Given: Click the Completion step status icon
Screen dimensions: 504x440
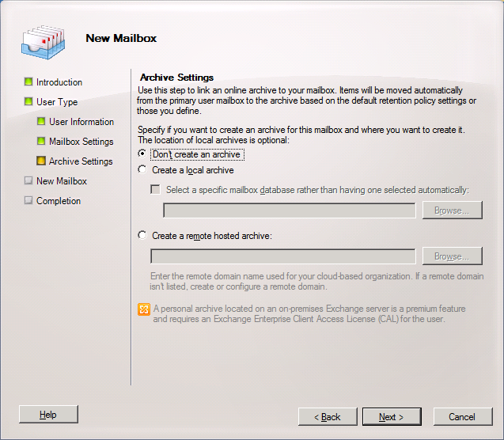Looking at the screenshot, I should (28, 201).
